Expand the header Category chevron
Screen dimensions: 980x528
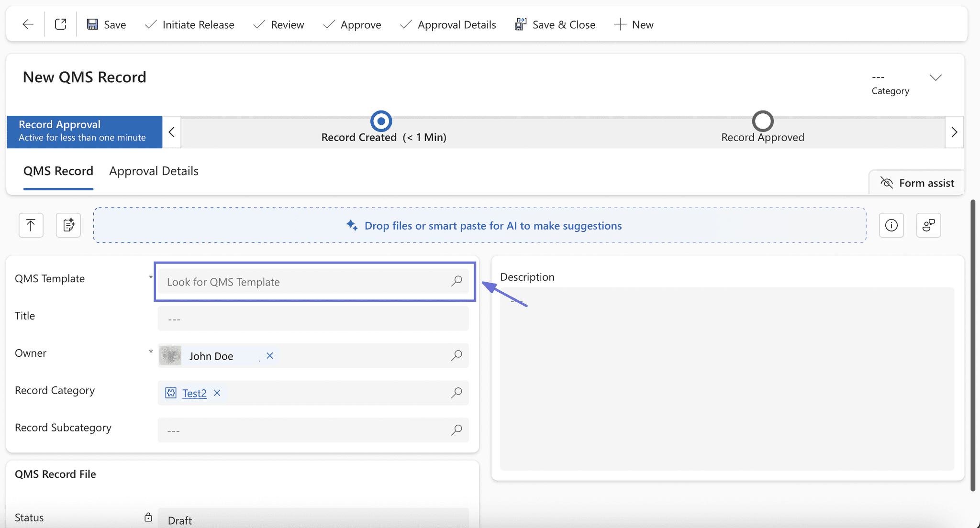coord(935,77)
